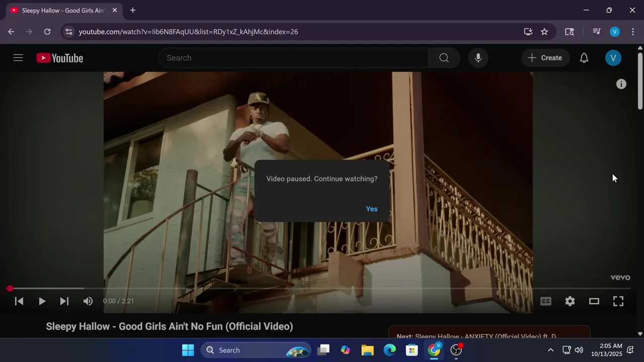
Task: Show video info card icon
Action: [x=621, y=84]
